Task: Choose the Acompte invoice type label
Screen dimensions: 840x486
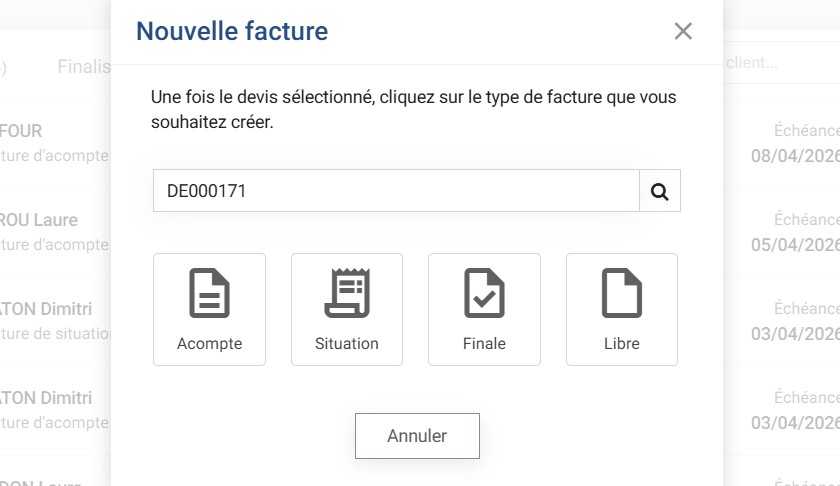Action: pyautogui.click(x=209, y=343)
